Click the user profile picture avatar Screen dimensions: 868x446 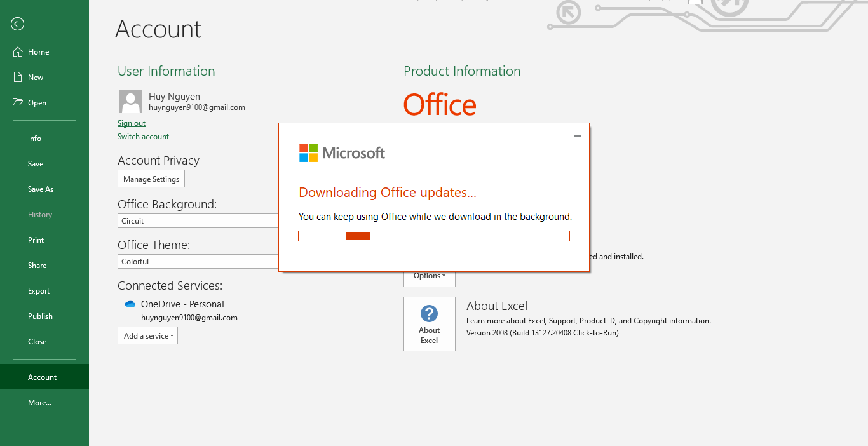(x=130, y=102)
